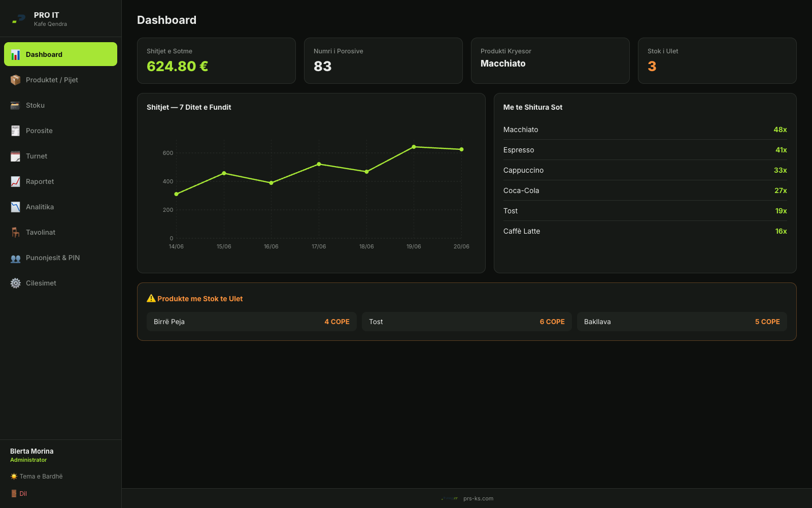Select the Macchiato row in Me te Shitura Sot

(x=645, y=130)
